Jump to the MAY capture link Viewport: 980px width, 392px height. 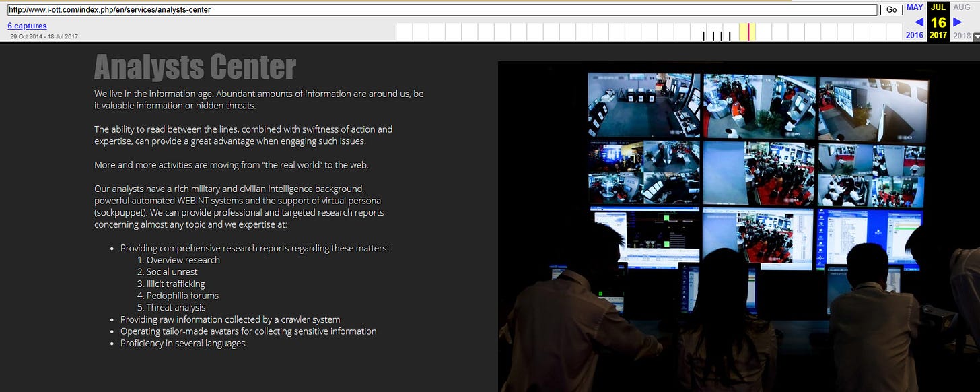click(x=915, y=7)
